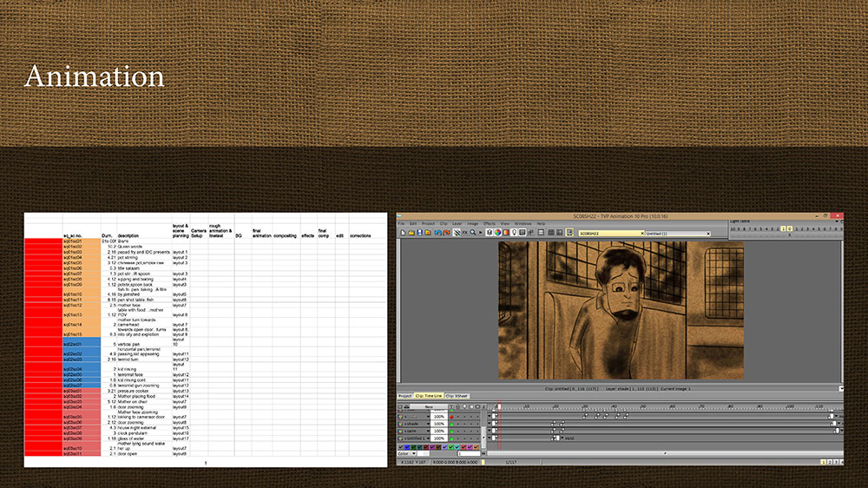Select the magnifier zoom tool icon
Screen dimensions: 868x488
(473, 233)
